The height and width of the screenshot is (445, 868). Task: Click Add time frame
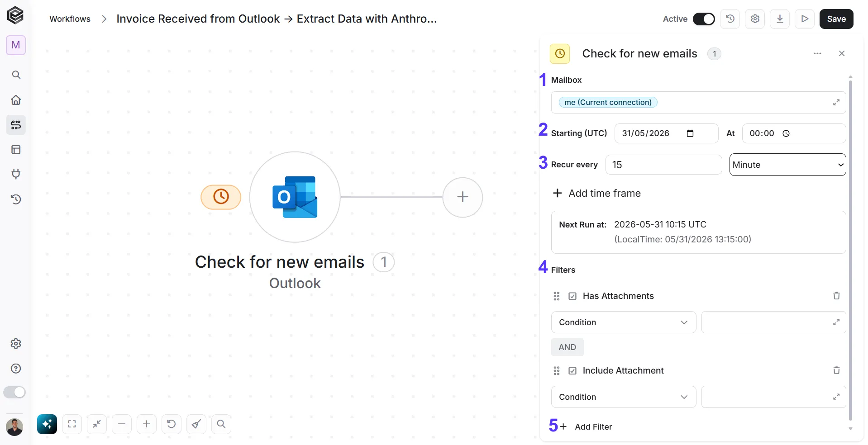click(x=597, y=193)
